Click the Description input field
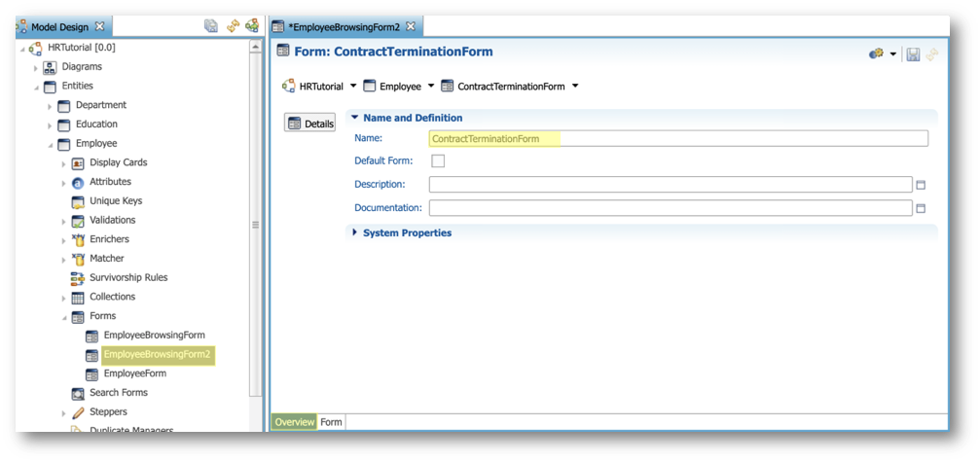This screenshot has width=980, height=462. coord(670,184)
